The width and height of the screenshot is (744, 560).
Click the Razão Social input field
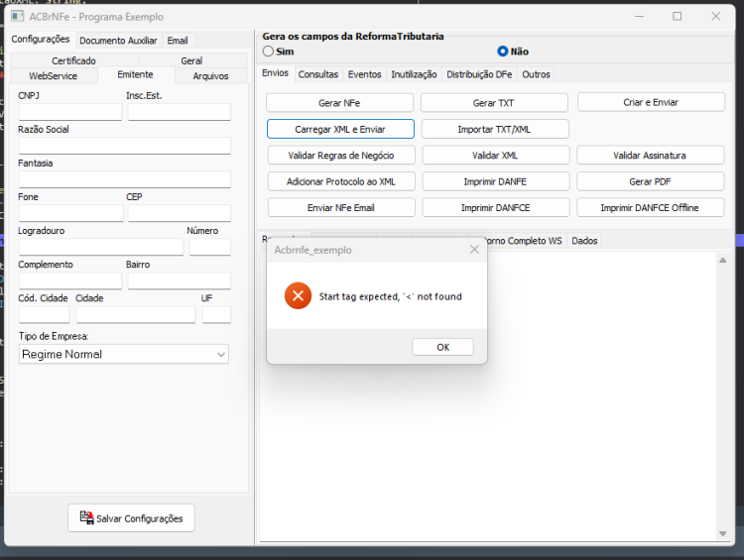125,146
